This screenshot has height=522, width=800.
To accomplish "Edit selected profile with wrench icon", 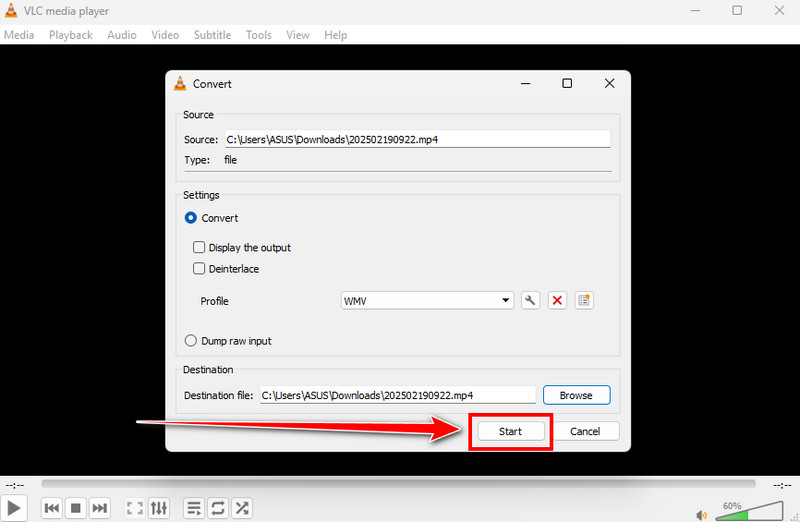I will (x=530, y=300).
